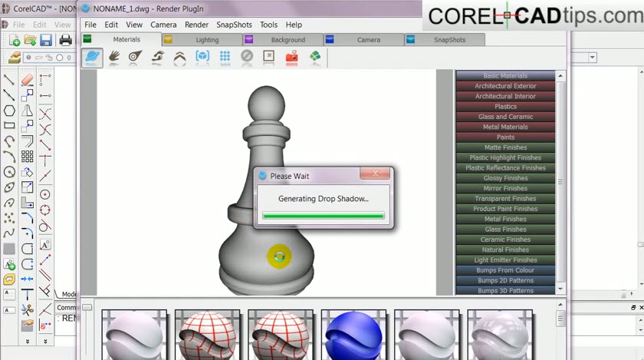644x360 pixels.
Task: Open the Camera menu in menu bar
Action: [x=163, y=25]
